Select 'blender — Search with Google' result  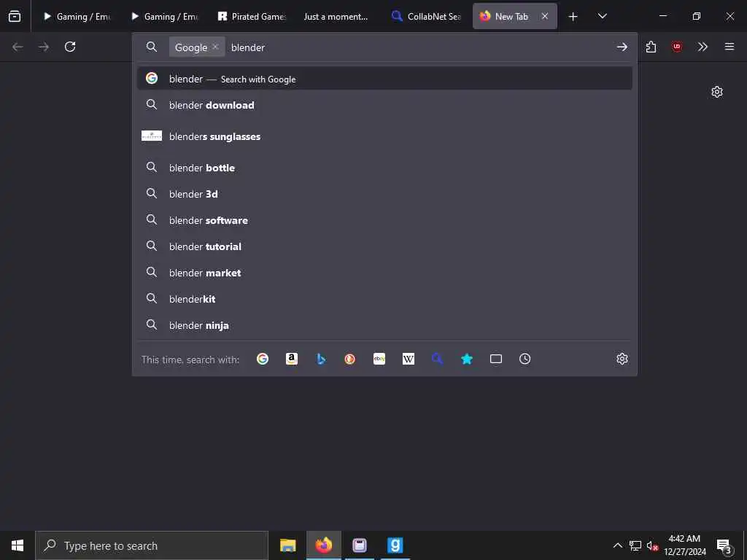pyautogui.click(x=384, y=79)
